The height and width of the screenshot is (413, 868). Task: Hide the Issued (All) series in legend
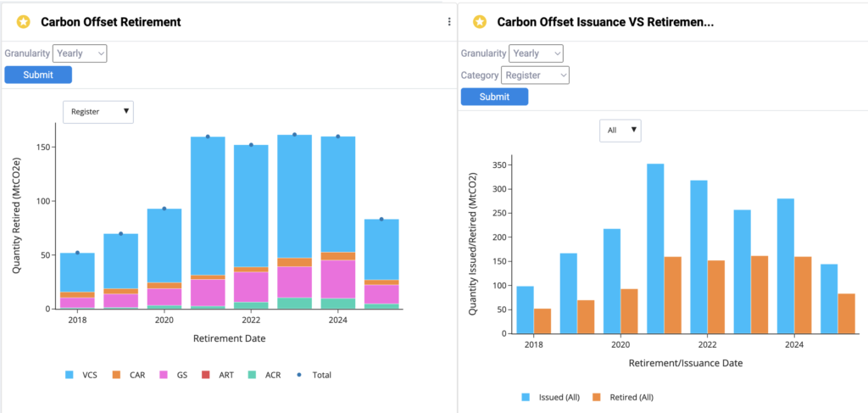[x=548, y=397]
